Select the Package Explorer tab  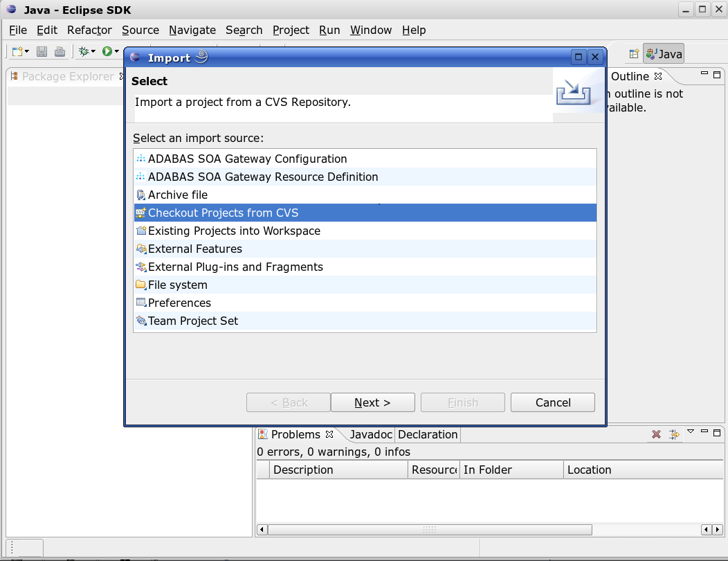(x=68, y=76)
